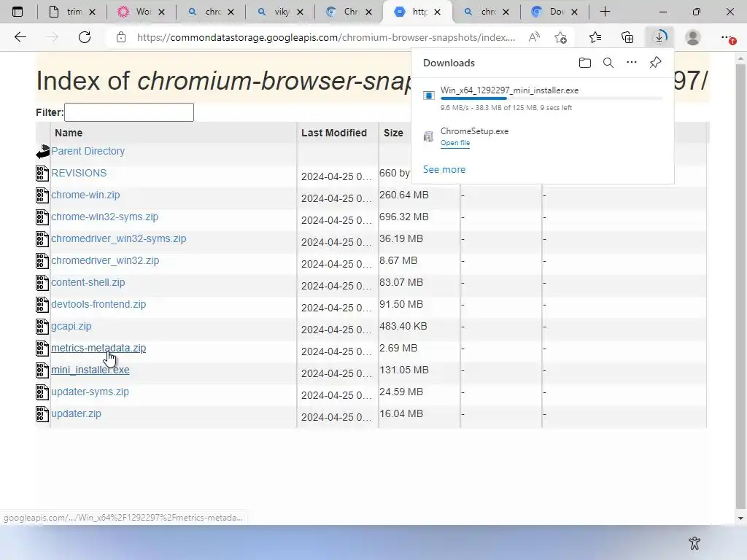Click the 'Name' column header

[x=69, y=133]
